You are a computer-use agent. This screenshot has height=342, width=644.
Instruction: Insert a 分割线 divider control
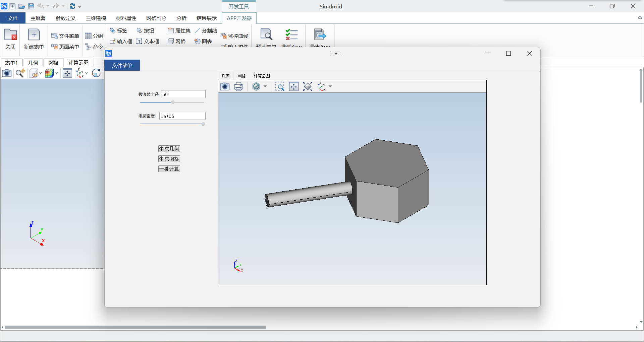pos(206,30)
